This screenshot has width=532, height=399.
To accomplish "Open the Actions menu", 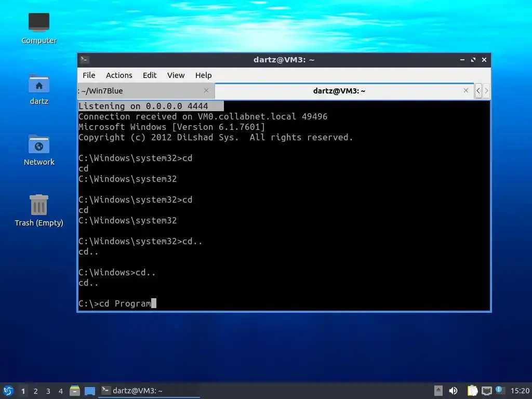I will [x=119, y=75].
